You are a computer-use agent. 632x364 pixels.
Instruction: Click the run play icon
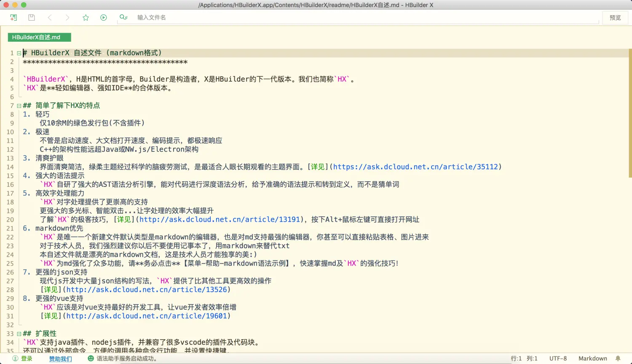[x=104, y=17]
